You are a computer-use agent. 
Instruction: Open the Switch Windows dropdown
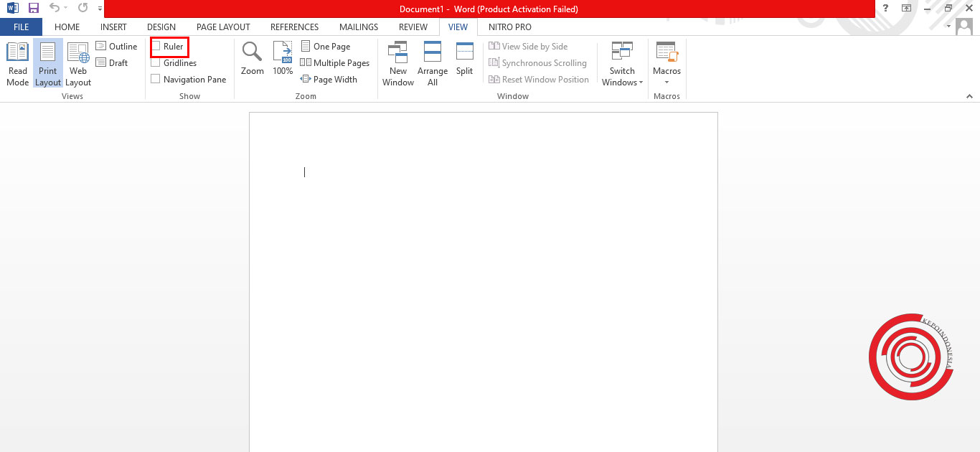tap(621, 64)
